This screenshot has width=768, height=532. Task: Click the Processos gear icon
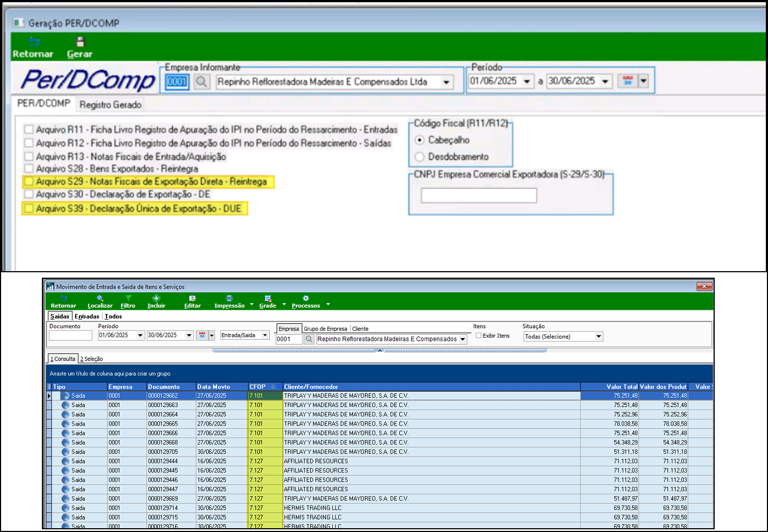[x=306, y=298]
